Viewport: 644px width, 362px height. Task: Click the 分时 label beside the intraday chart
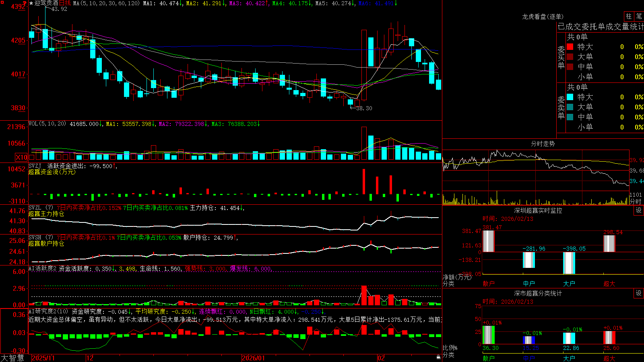pos(636,202)
